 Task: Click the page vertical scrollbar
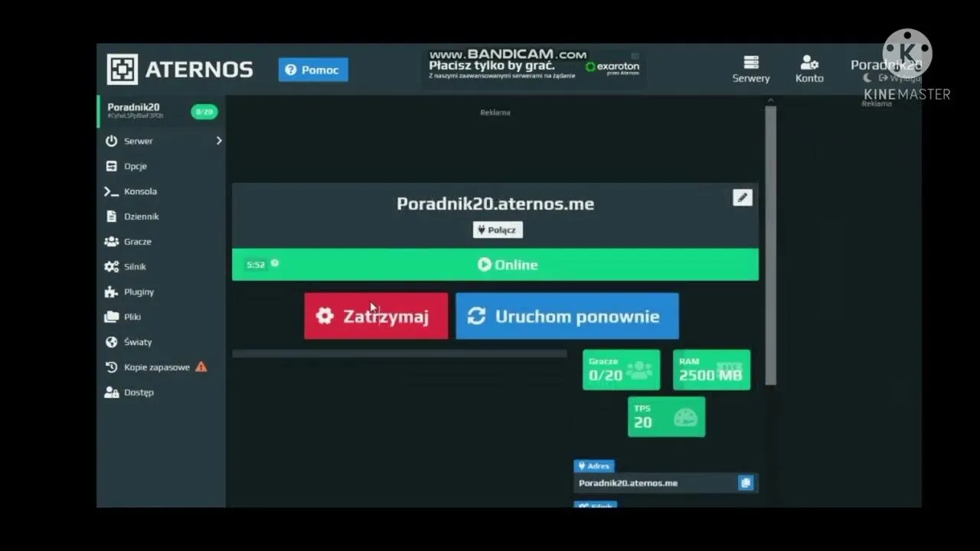[771, 245]
